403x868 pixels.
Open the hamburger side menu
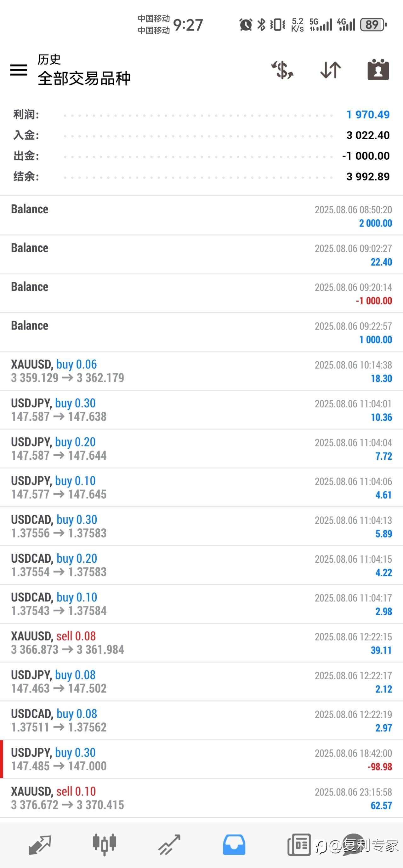[x=19, y=70]
